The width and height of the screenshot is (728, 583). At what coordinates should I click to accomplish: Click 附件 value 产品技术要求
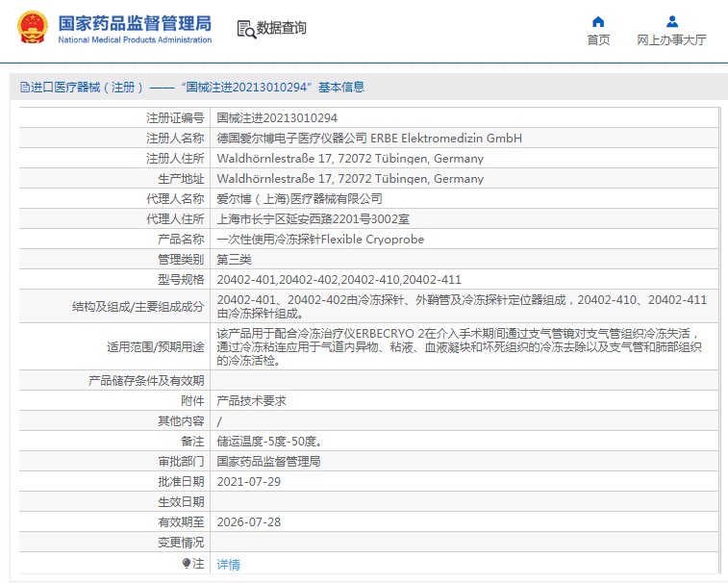pos(251,401)
